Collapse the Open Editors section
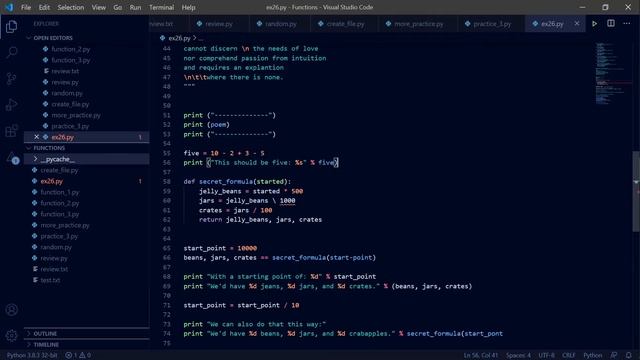The image size is (640, 360). [x=53, y=38]
